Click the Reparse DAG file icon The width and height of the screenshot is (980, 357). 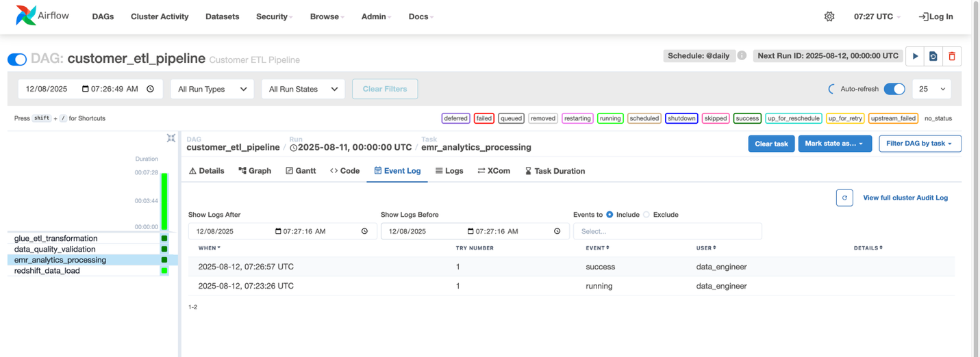click(x=933, y=56)
